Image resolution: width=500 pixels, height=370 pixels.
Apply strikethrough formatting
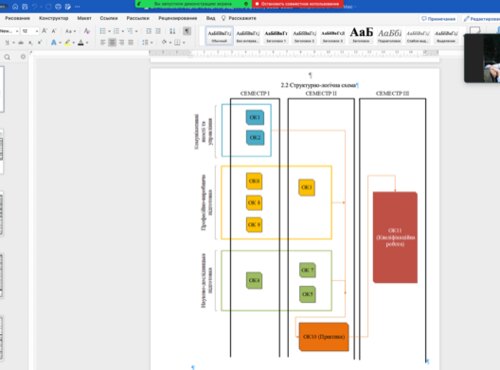pyautogui.click(x=21, y=42)
